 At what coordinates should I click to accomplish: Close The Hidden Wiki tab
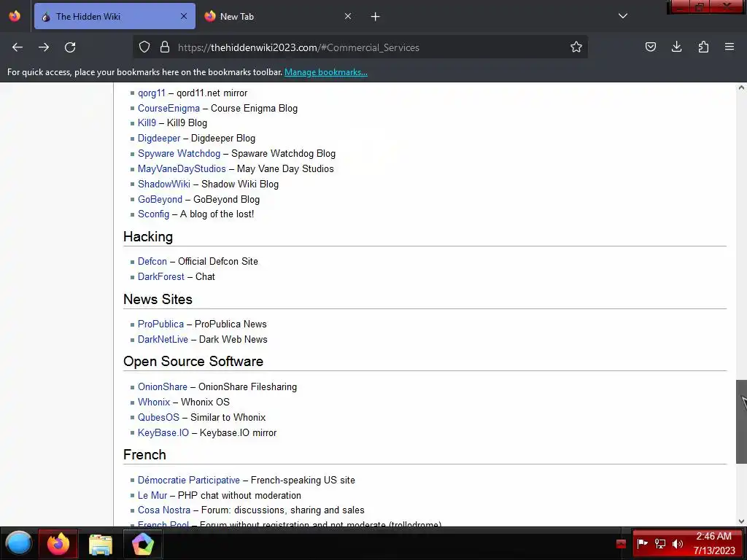[184, 16]
